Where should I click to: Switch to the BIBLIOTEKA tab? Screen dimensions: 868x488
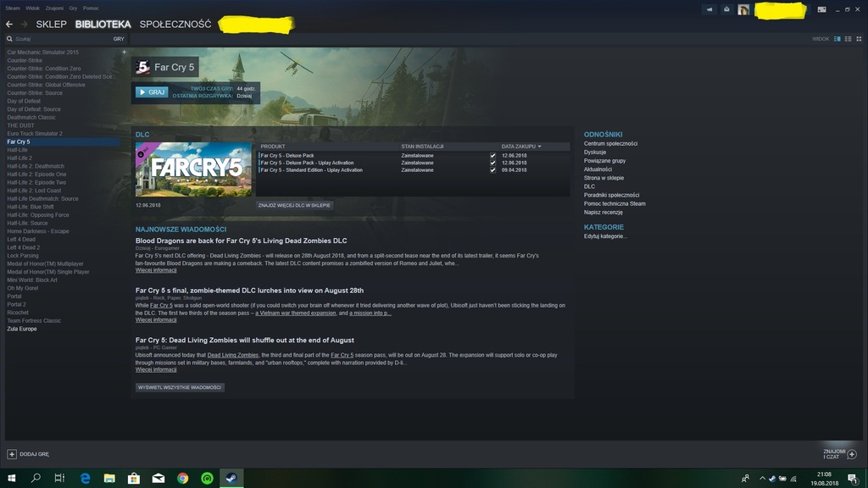click(x=103, y=25)
